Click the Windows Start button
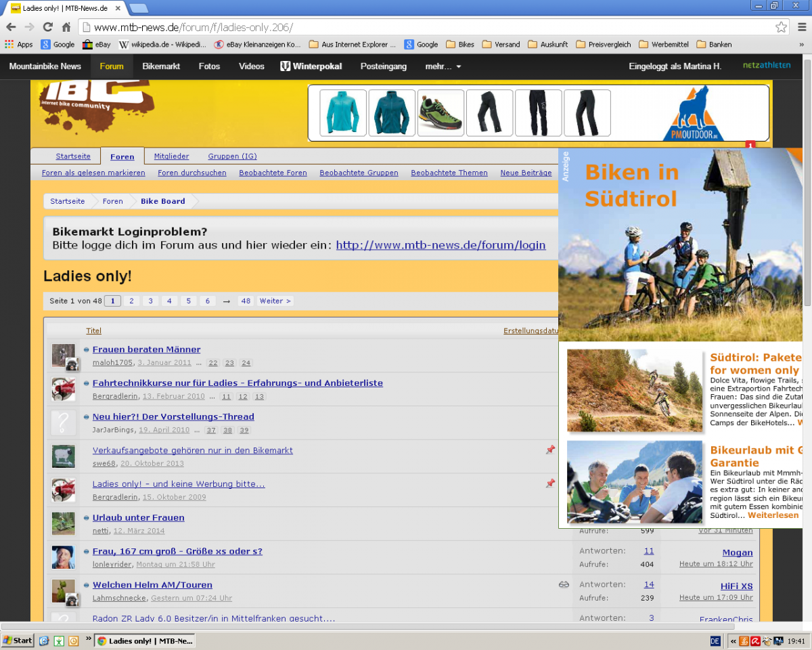Image resolution: width=812 pixels, height=650 pixels. (x=18, y=641)
